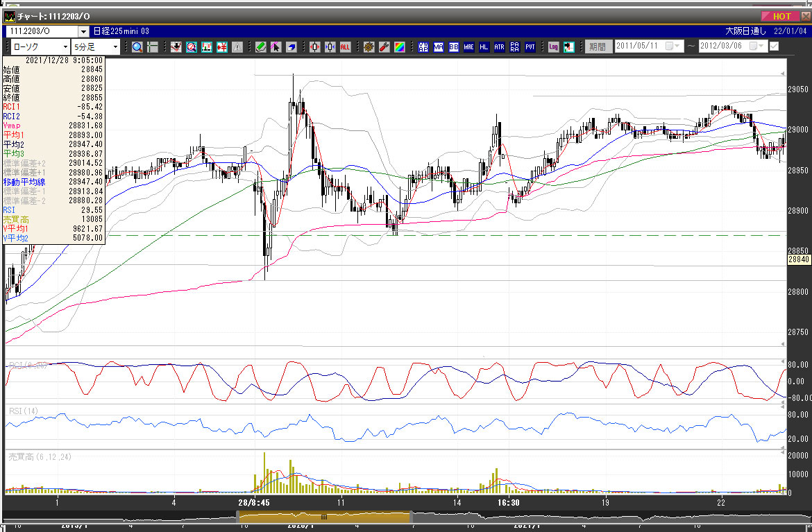Click the 終値 close value 28855

[92, 98]
